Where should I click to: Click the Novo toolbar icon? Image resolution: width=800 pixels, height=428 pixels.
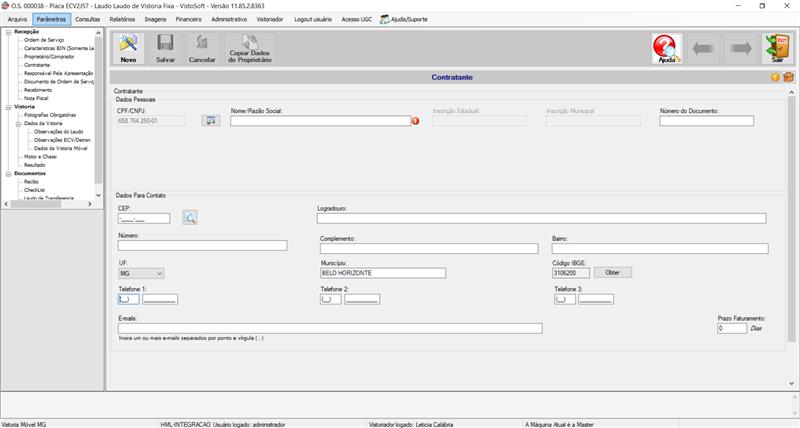point(128,47)
